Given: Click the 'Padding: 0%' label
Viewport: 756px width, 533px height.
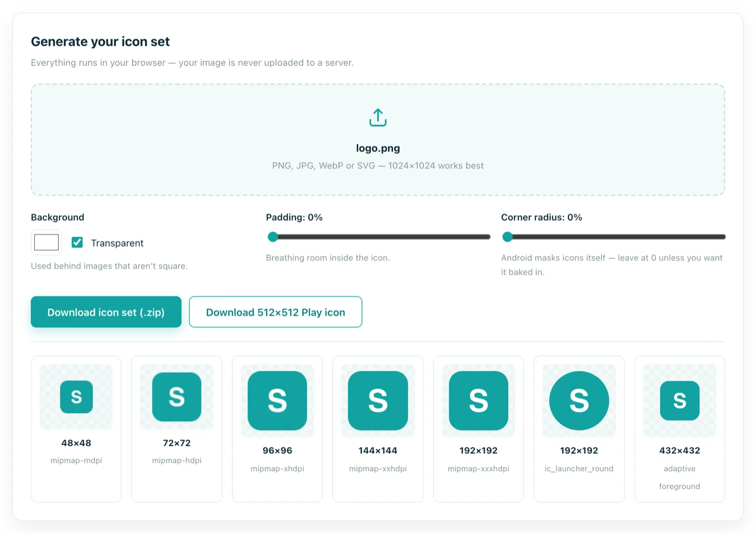Looking at the screenshot, I should (294, 217).
